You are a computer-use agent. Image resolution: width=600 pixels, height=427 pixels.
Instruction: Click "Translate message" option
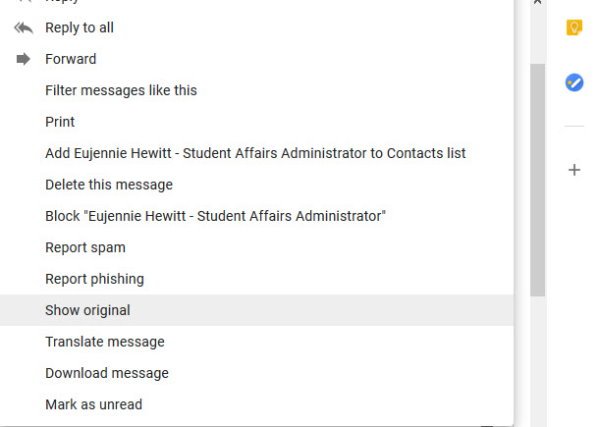pos(105,342)
